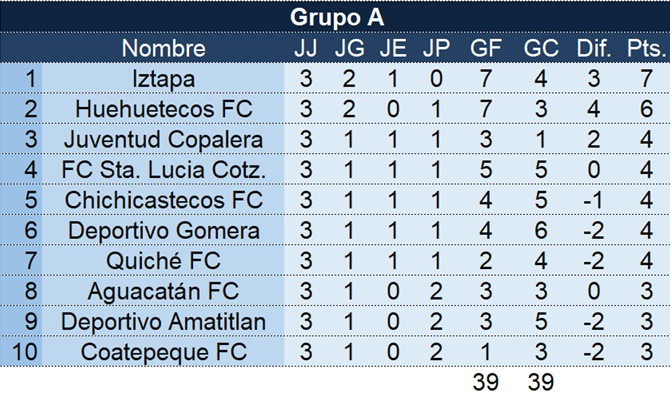Click the Coatepeque FC team cell
This screenshot has height=395, width=670.
[163, 352]
